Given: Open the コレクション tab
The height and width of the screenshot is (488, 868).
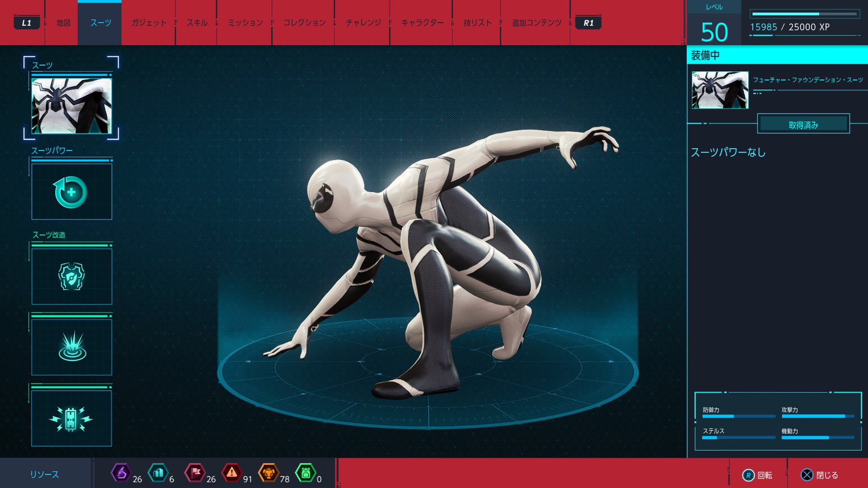Looking at the screenshot, I should pos(304,23).
